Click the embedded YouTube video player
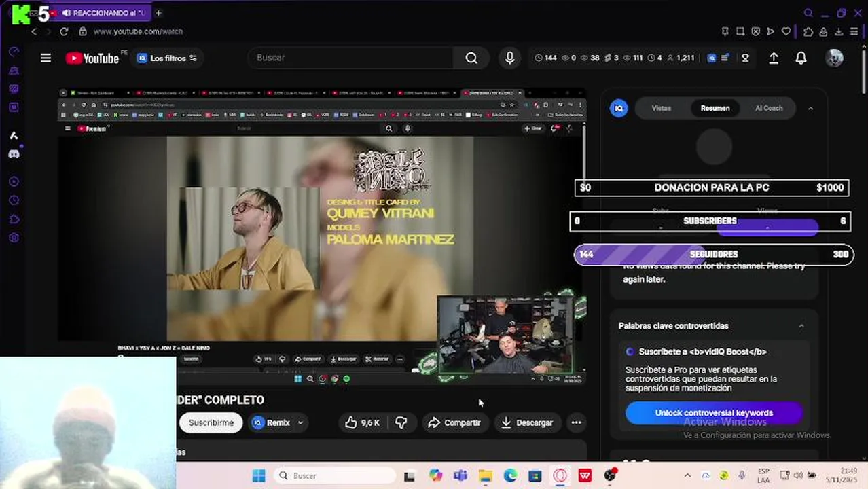 tap(321, 238)
